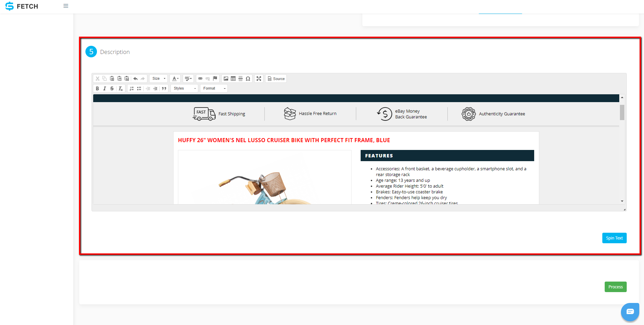Click the Fast Shipping truck icon
The height and width of the screenshot is (325, 644).
204,114
